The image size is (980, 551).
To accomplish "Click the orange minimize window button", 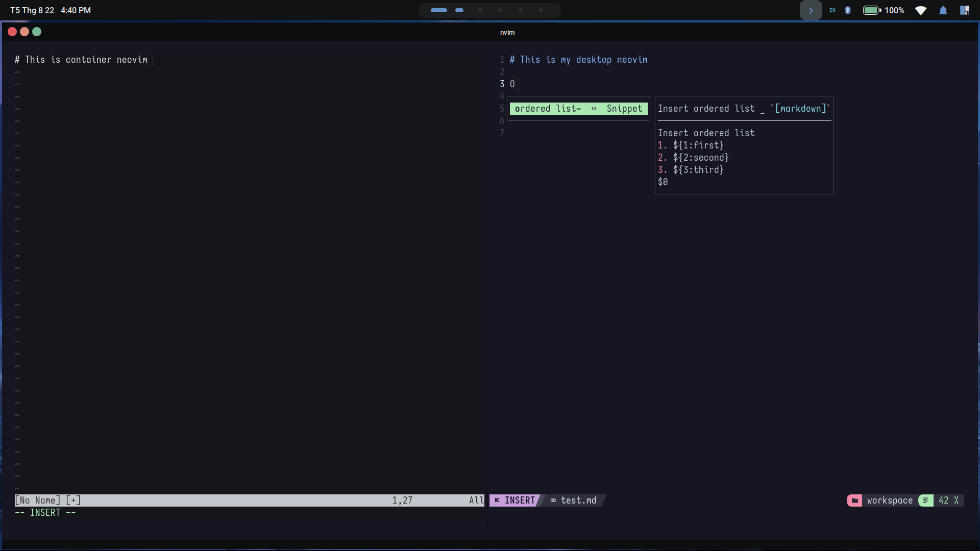I will click(24, 32).
